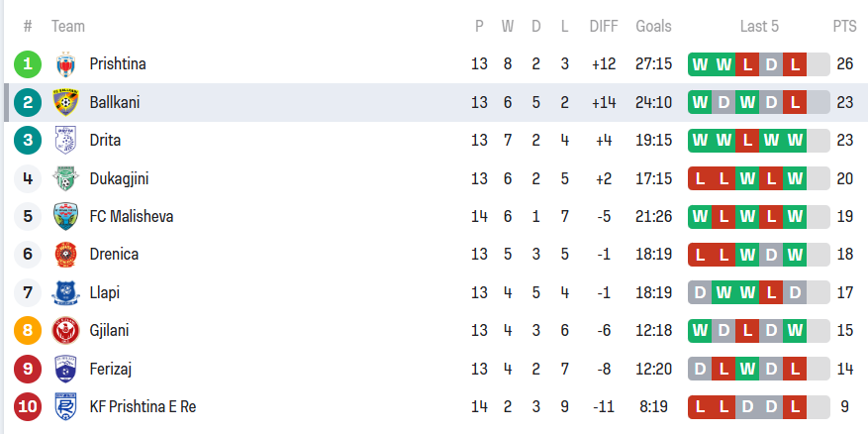Click the green rank 1 position badge
Image resolution: width=868 pixels, height=434 pixels.
28,64
